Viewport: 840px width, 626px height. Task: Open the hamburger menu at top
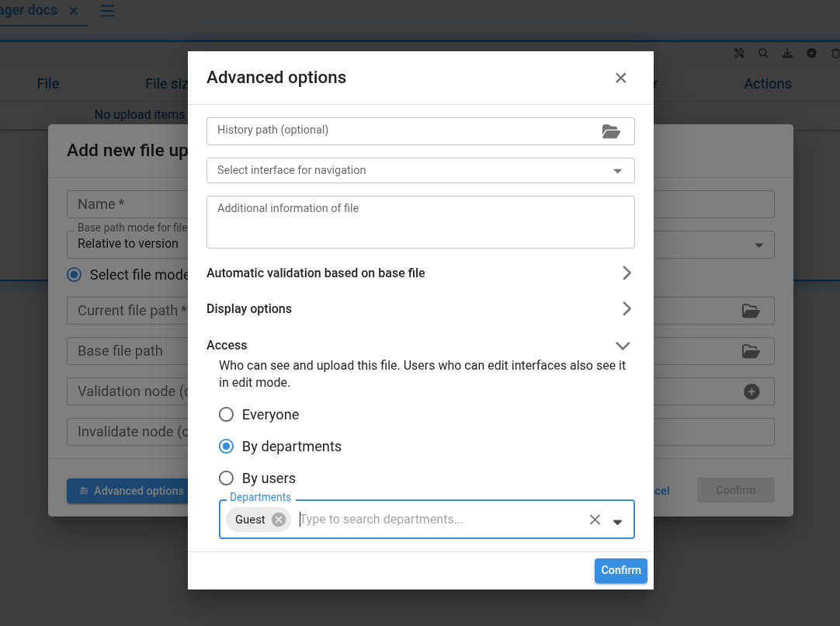tap(107, 11)
